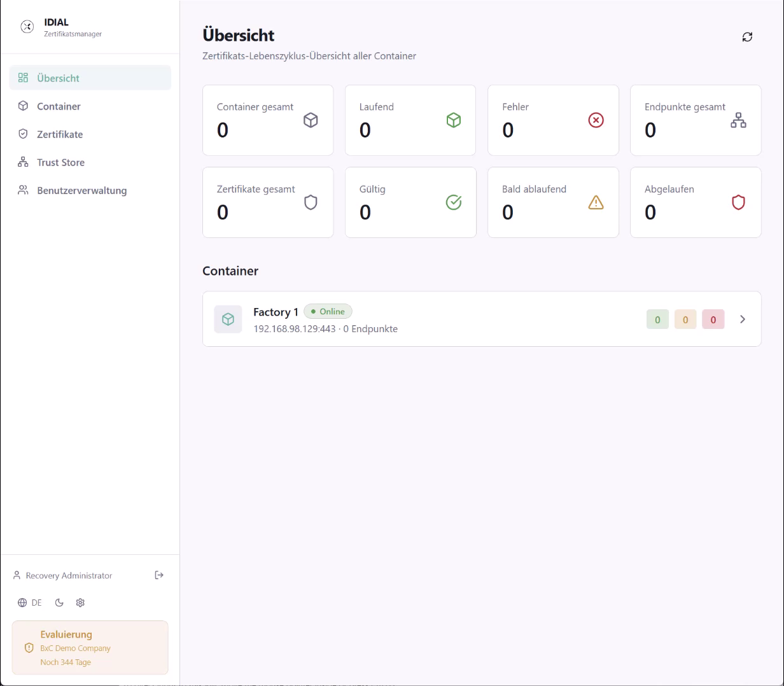This screenshot has width=784, height=686.
Task: Click the red Fehler error icon
Action: (596, 120)
